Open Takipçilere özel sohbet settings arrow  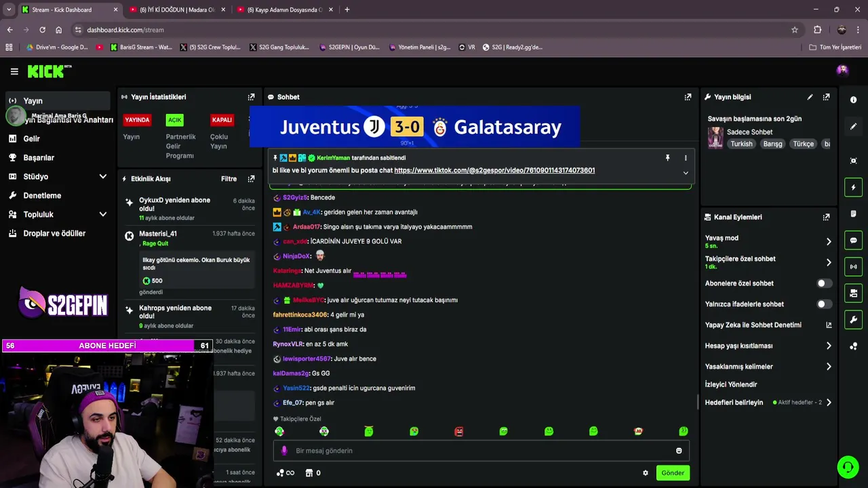pyautogui.click(x=829, y=262)
